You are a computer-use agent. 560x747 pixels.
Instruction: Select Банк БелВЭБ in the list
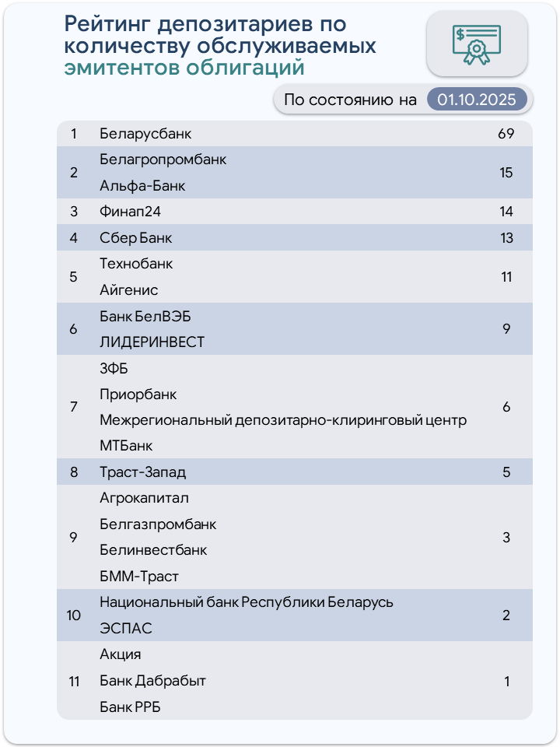click(x=145, y=316)
